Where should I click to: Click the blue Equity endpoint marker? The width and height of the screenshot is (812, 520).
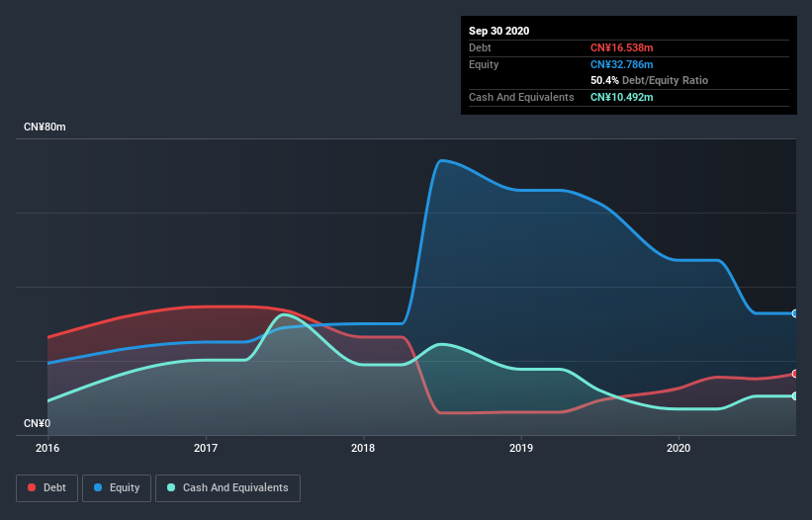(x=795, y=313)
